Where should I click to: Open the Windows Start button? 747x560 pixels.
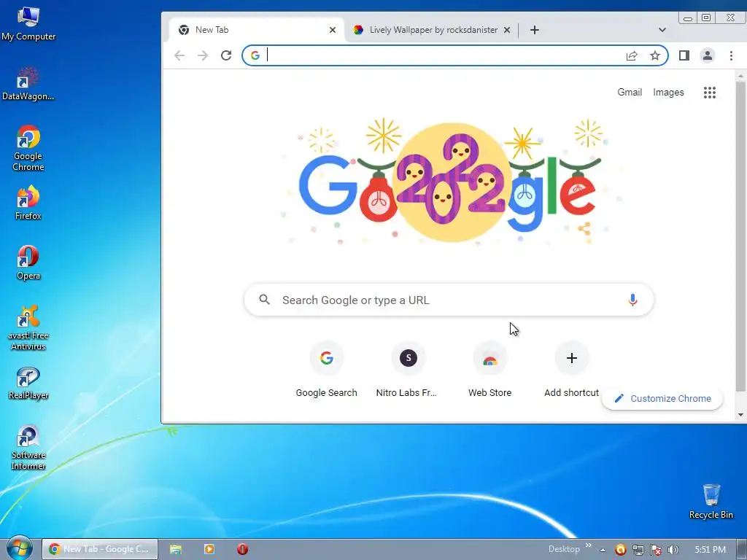coord(19,548)
